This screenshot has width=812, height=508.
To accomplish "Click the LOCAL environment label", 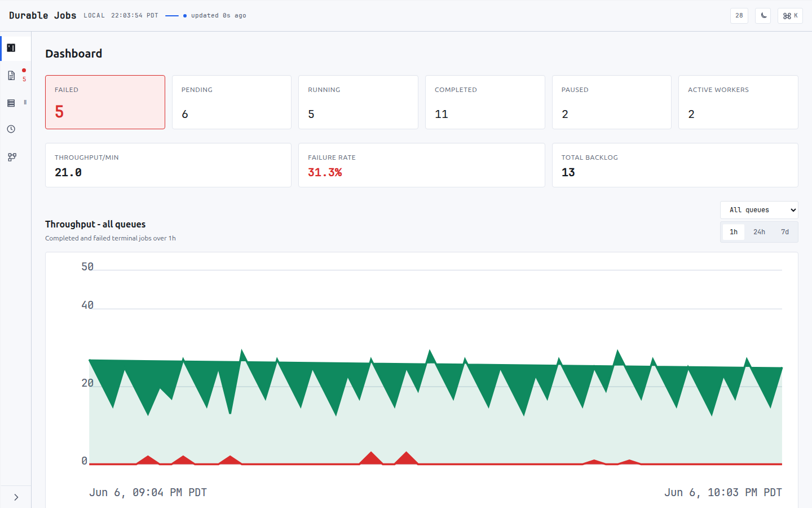I will click(x=94, y=16).
